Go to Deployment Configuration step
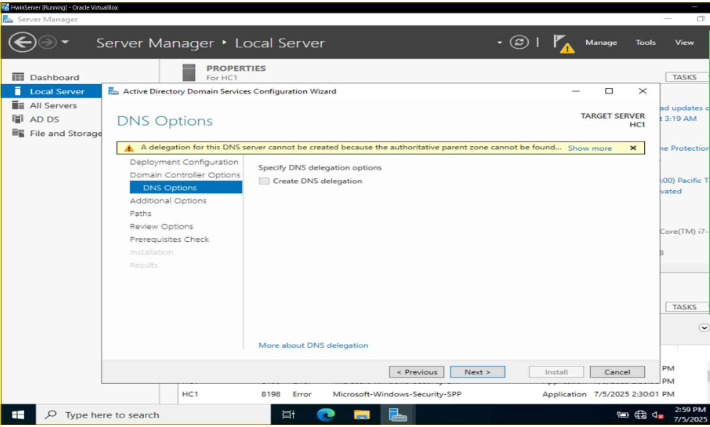This screenshot has width=710, height=427. click(184, 162)
